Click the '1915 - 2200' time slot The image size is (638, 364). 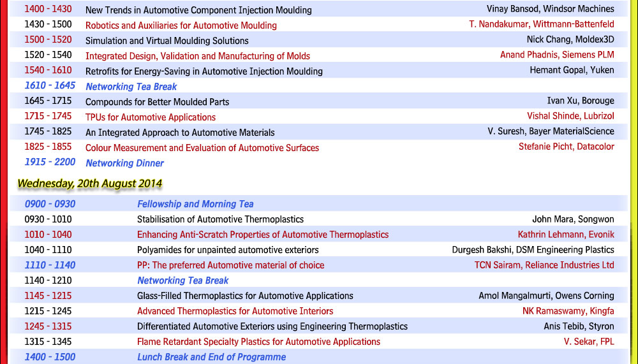(50, 162)
